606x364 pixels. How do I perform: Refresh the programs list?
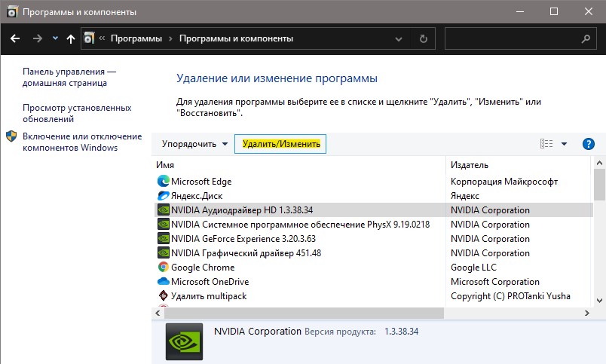pyautogui.click(x=424, y=38)
